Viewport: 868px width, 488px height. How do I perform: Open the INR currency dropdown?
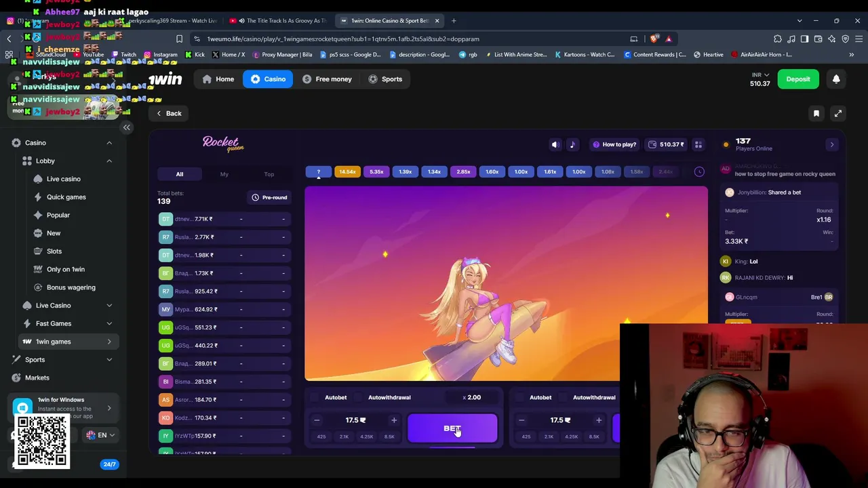point(759,75)
